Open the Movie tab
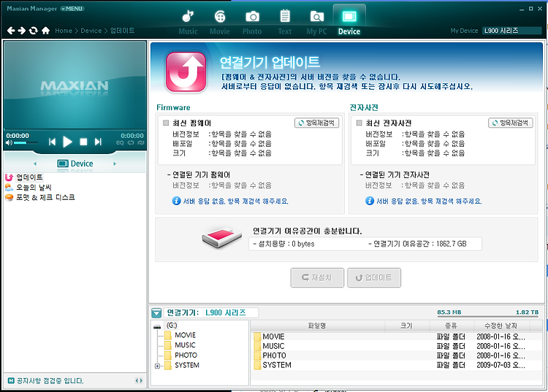The image size is (548, 392). (x=220, y=23)
